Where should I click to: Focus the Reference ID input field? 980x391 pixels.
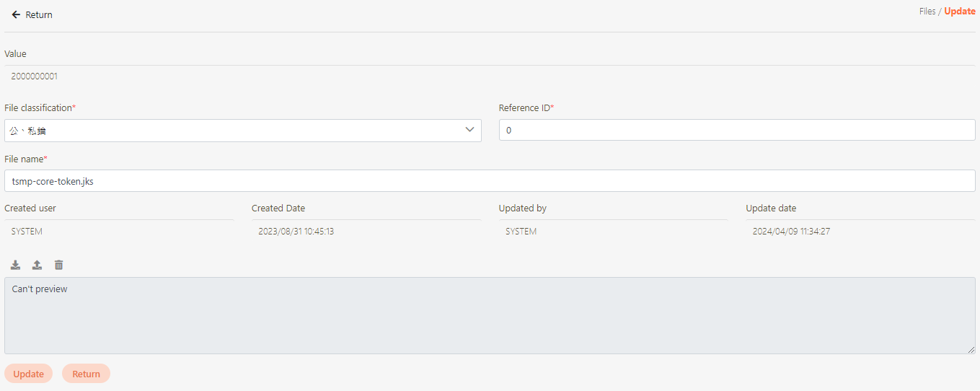click(737, 130)
